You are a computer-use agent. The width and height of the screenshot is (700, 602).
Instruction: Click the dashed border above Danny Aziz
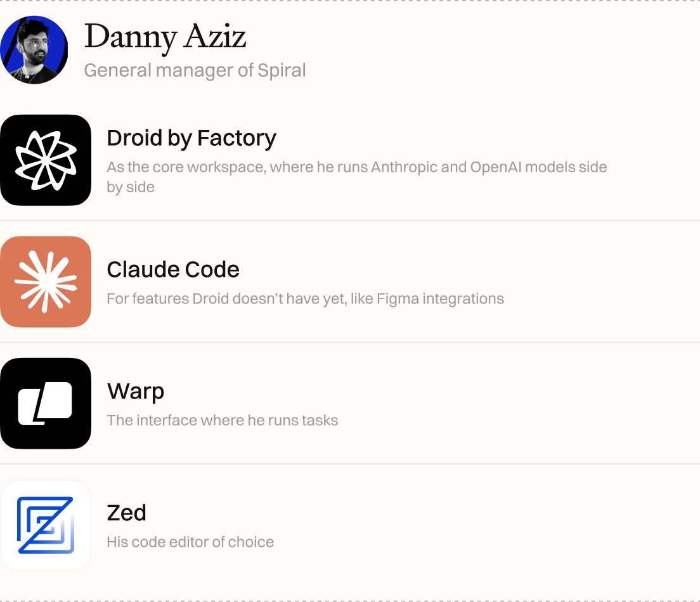(350, 1)
